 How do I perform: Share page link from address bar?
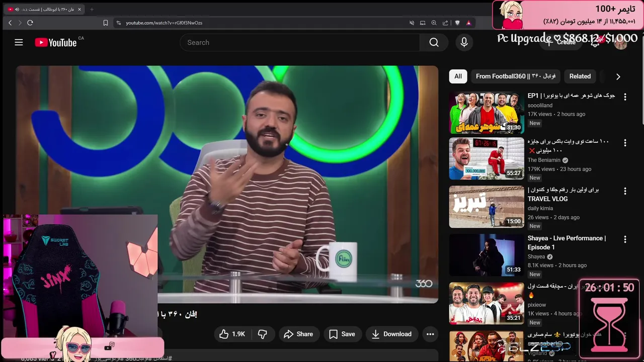(x=445, y=23)
